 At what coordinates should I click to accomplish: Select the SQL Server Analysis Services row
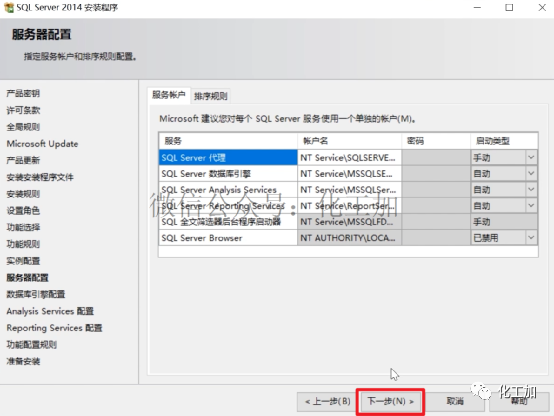(228, 190)
